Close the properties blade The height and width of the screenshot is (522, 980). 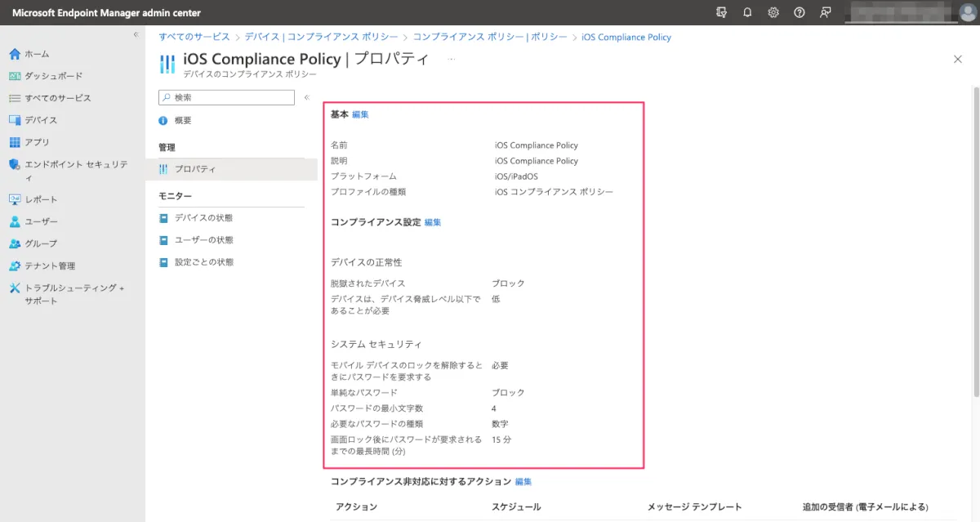pos(958,59)
